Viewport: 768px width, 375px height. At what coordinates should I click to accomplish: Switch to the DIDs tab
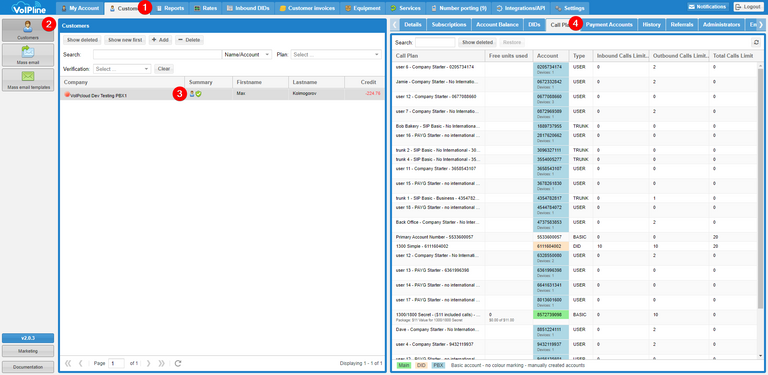click(534, 24)
